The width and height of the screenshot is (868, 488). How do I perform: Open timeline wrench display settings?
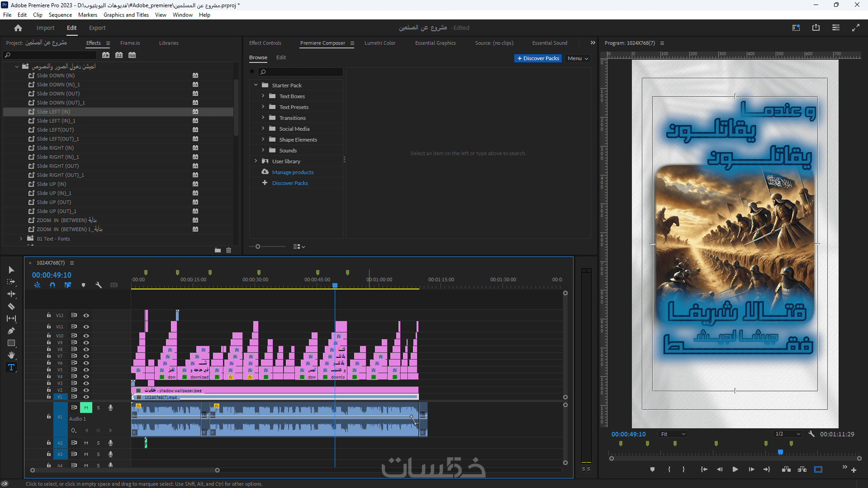point(99,285)
